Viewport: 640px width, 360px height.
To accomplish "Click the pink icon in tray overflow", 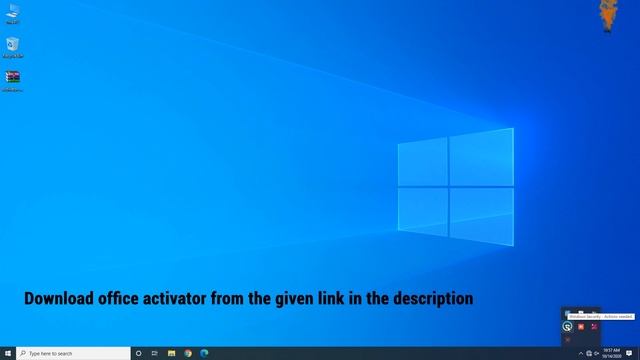I will (594, 327).
